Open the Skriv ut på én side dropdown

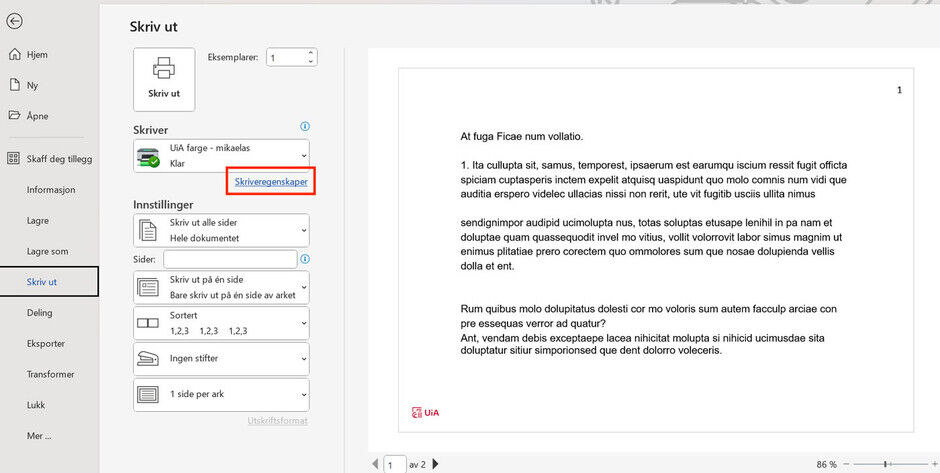click(x=221, y=287)
